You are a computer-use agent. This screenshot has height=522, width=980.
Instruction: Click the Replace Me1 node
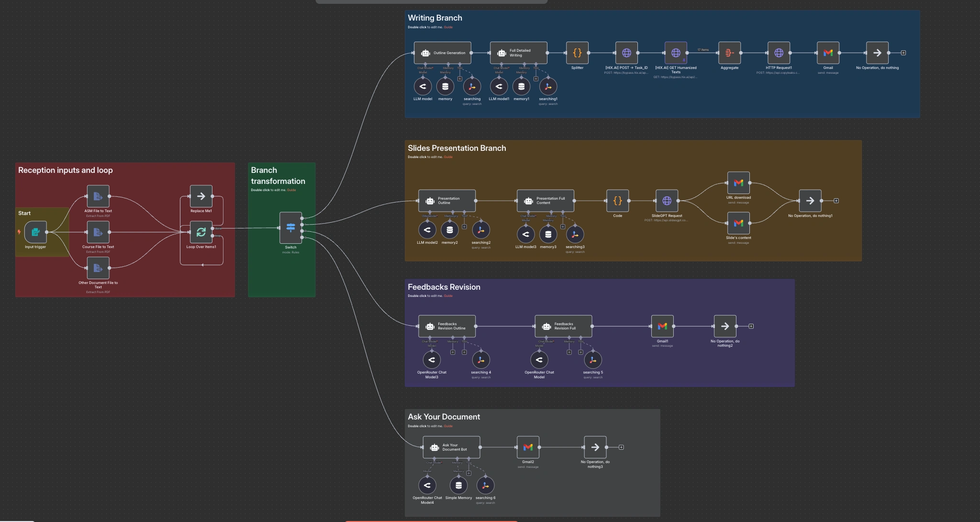pos(201,196)
